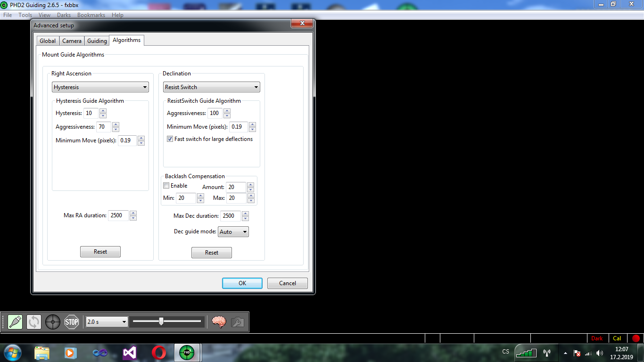This screenshot has width=644, height=362.
Task: Click the connect equipment icon in toolbar
Action: pos(15,322)
